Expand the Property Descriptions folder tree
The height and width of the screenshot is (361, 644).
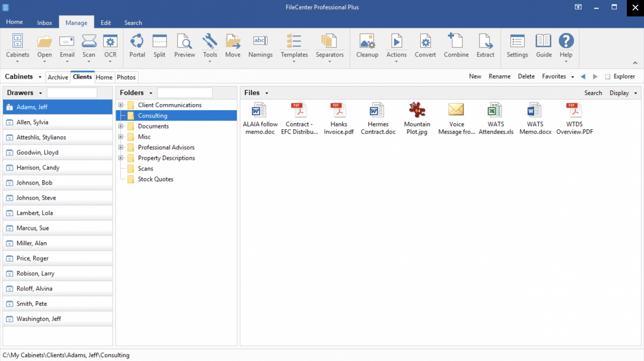[x=121, y=158]
